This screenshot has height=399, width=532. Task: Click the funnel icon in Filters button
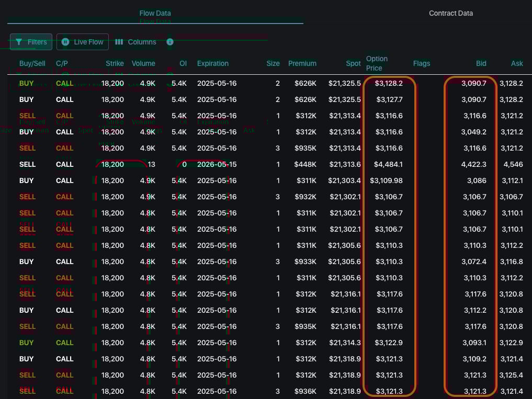click(x=19, y=42)
